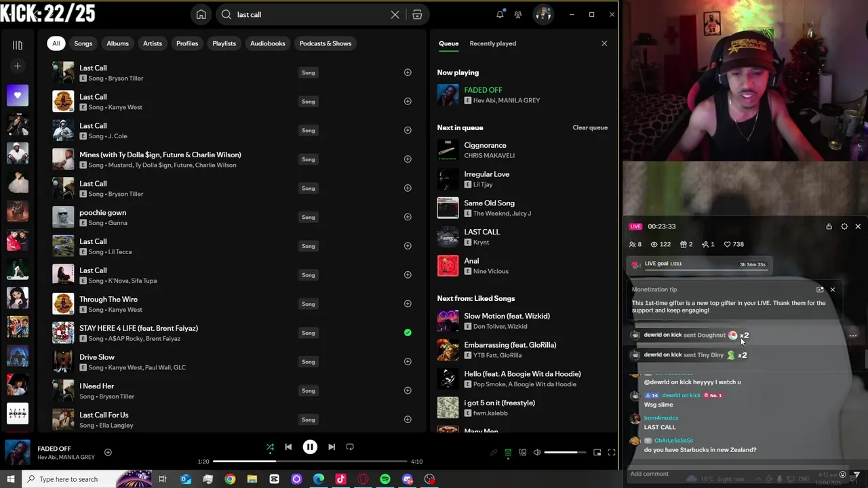Toggle the lyrics microphone icon
Image resolution: width=868 pixels, height=488 pixels.
(494, 453)
